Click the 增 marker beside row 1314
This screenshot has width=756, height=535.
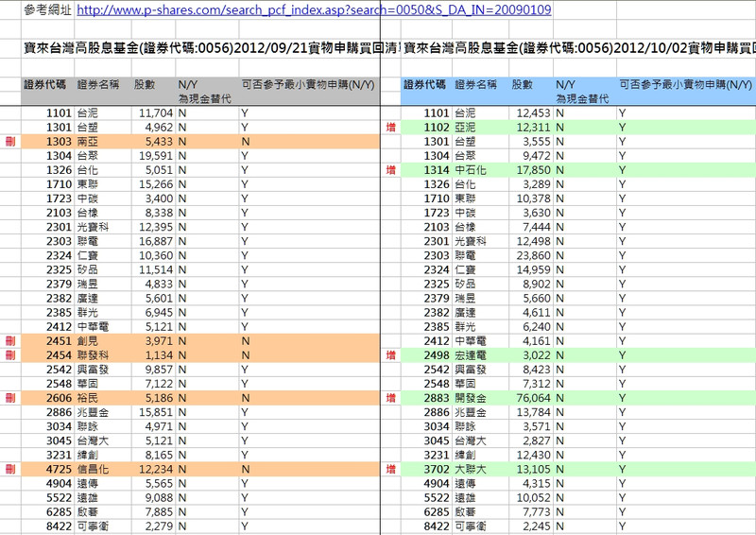(391, 170)
